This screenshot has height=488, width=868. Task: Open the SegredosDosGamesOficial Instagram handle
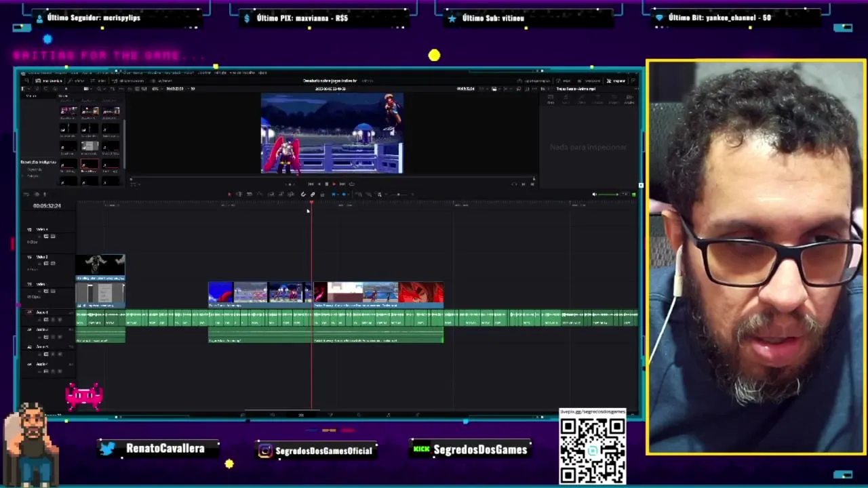click(324, 451)
